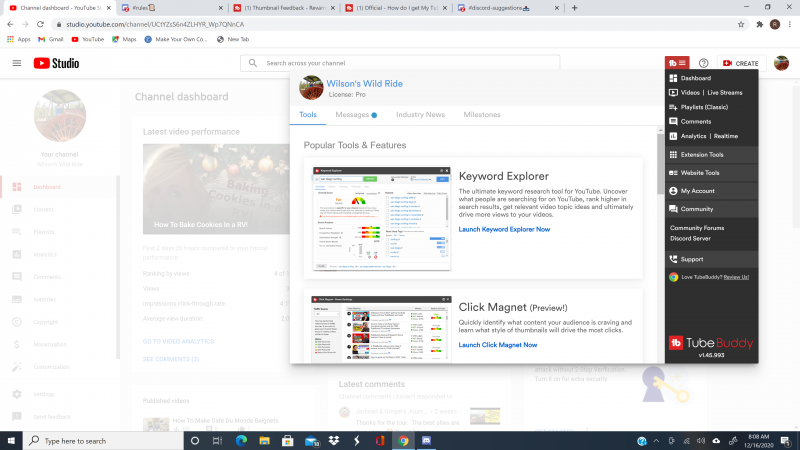Screen dimensions: 800x450
Task: Click Launch Keyword Explorer Now link
Action: 504,229
